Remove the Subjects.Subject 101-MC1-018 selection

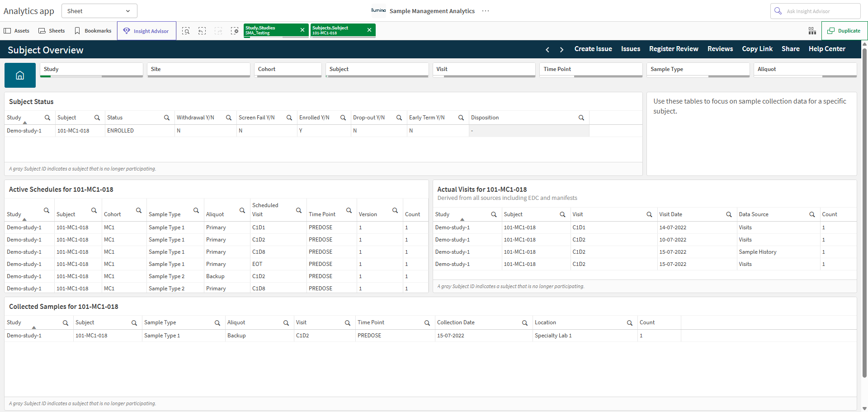click(x=369, y=30)
